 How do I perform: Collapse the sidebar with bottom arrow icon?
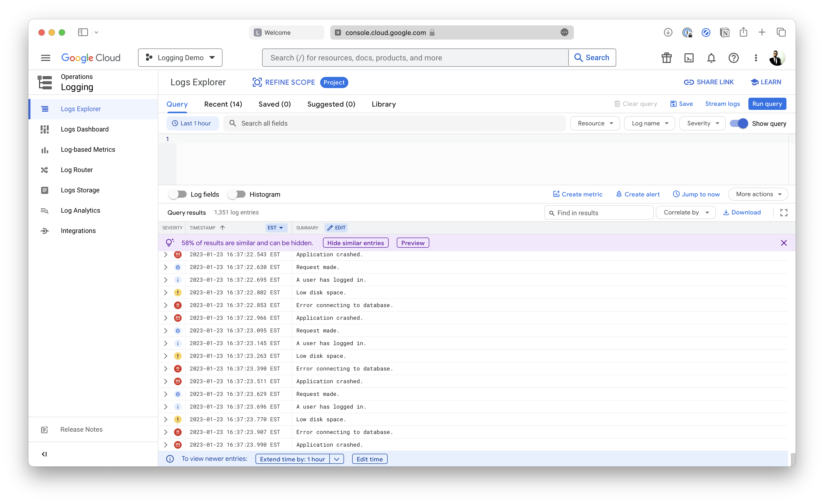tap(44, 454)
